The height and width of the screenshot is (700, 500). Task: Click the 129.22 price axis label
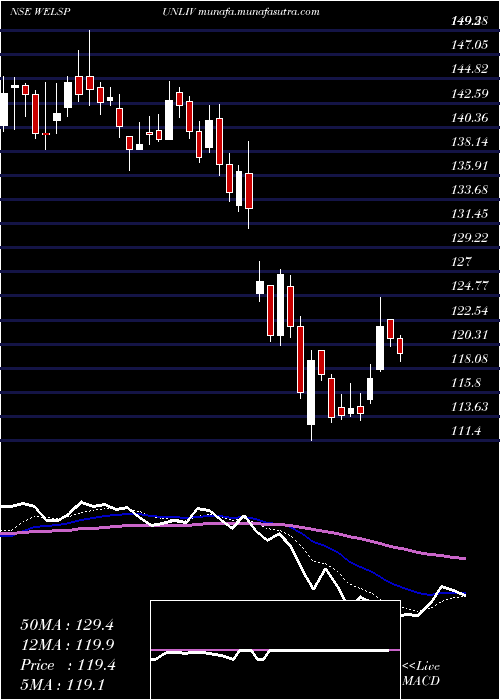[x=468, y=239]
